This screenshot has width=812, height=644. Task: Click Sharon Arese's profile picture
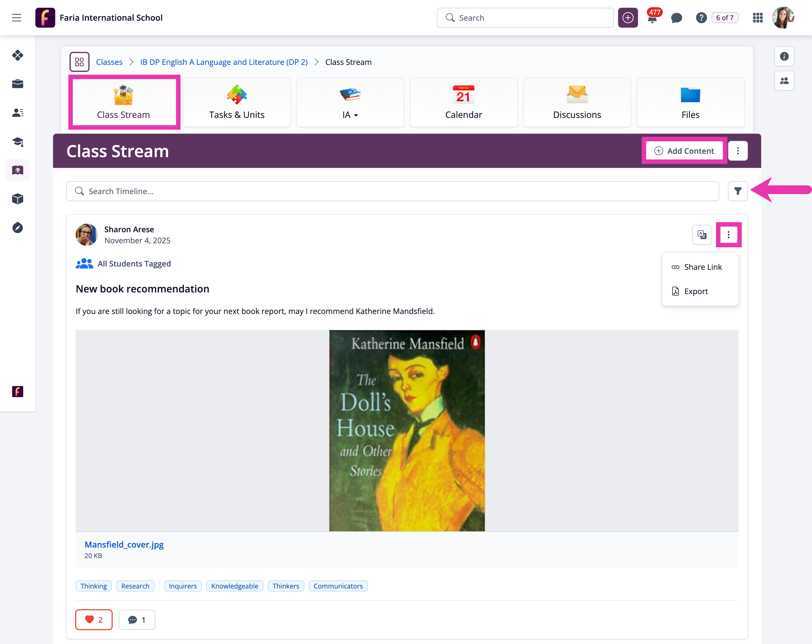87,235
